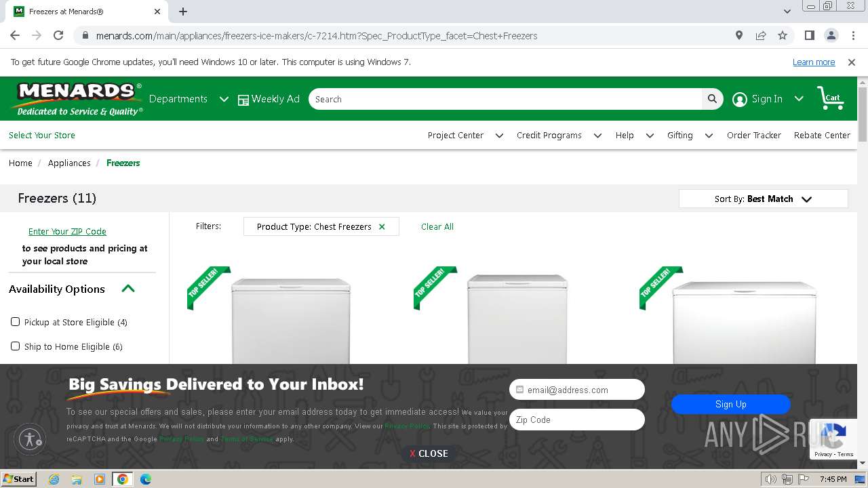
Task: Go to Home breadcrumb
Action: [20, 163]
